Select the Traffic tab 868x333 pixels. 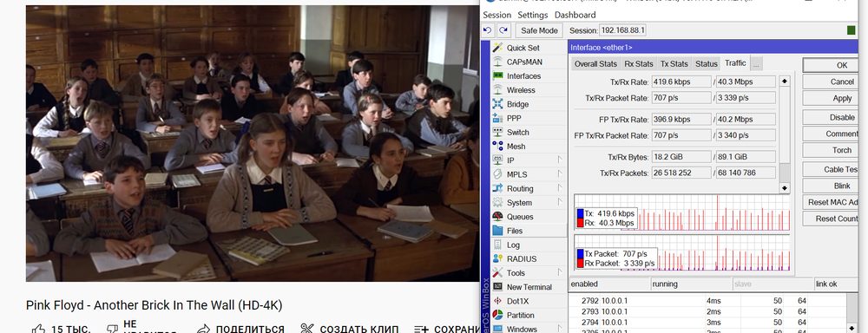pyautogui.click(x=735, y=63)
